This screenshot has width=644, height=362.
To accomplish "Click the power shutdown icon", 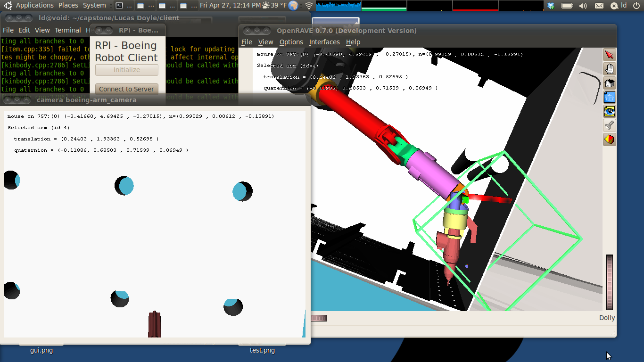I will [x=637, y=6].
